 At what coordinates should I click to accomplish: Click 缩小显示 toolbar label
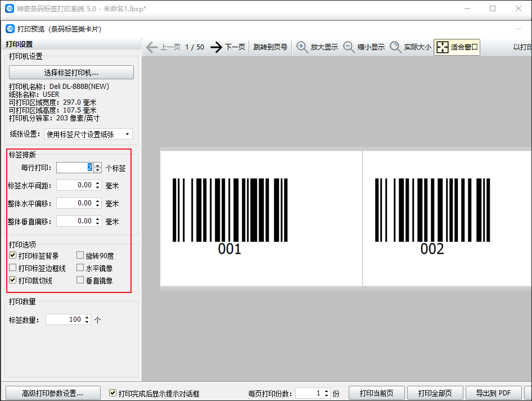tap(371, 47)
